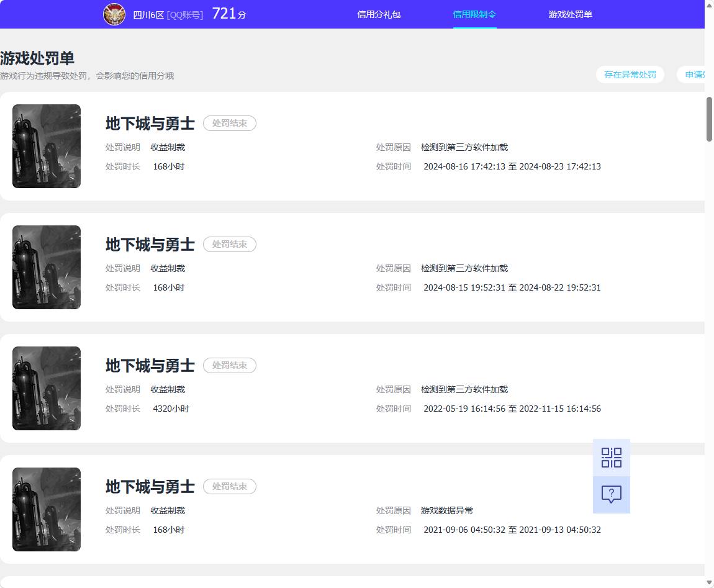Screen dimensions: 714x588
Task: Click 地下城与勇士 title of 2024-08-15 card
Action: pos(150,245)
